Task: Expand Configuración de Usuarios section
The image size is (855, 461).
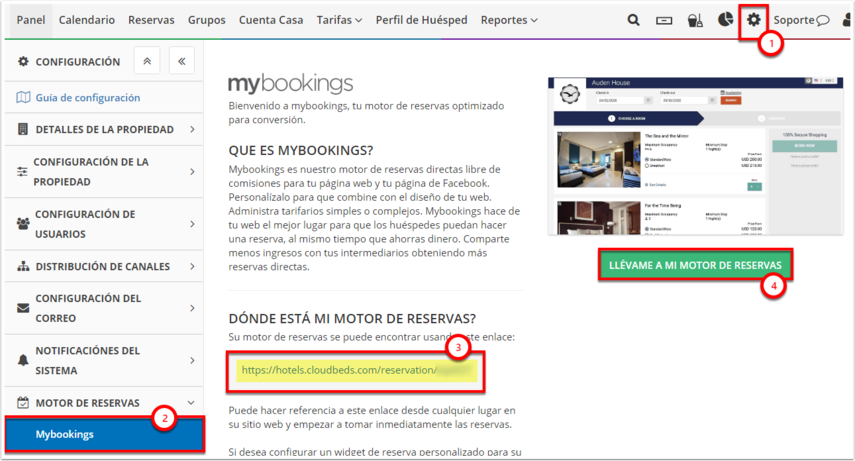Action: coord(104,224)
